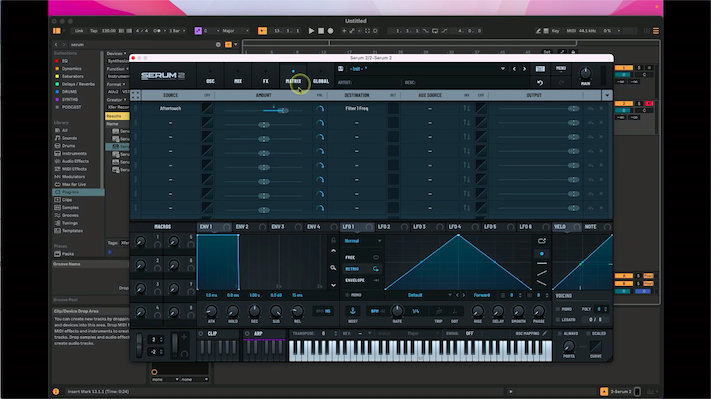
Task: Enable the ARP power button
Action: click(247, 334)
